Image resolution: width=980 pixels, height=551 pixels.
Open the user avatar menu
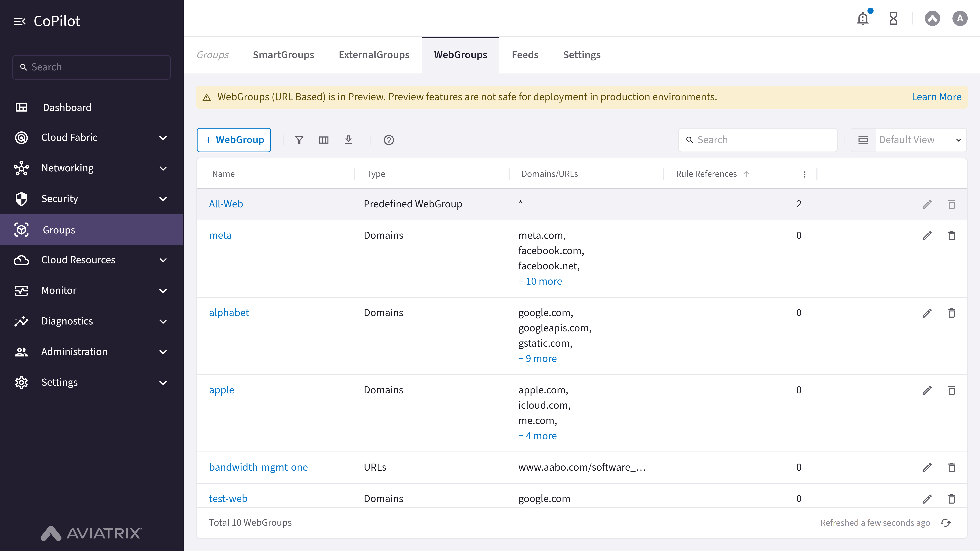point(960,18)
